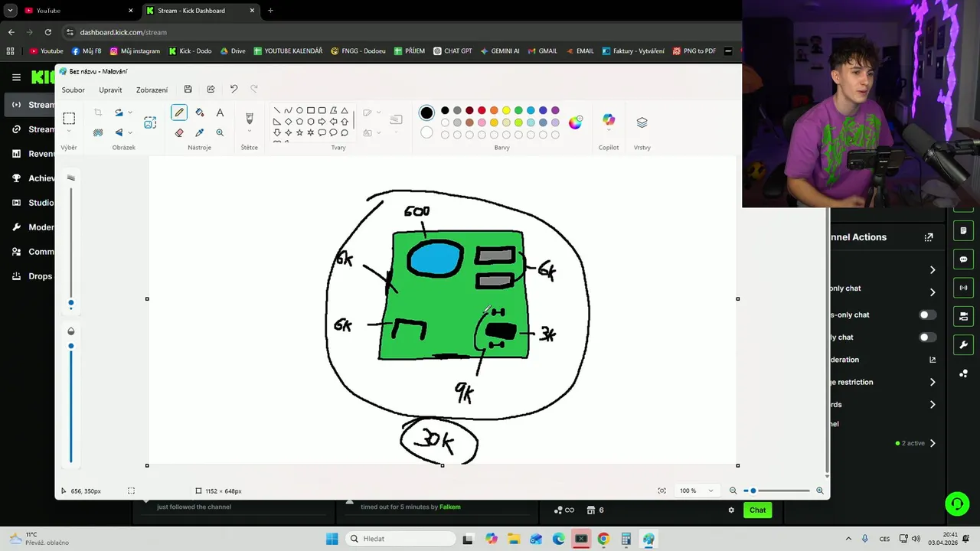Open the Flip dropdown arrow

[x=130, y=132]
